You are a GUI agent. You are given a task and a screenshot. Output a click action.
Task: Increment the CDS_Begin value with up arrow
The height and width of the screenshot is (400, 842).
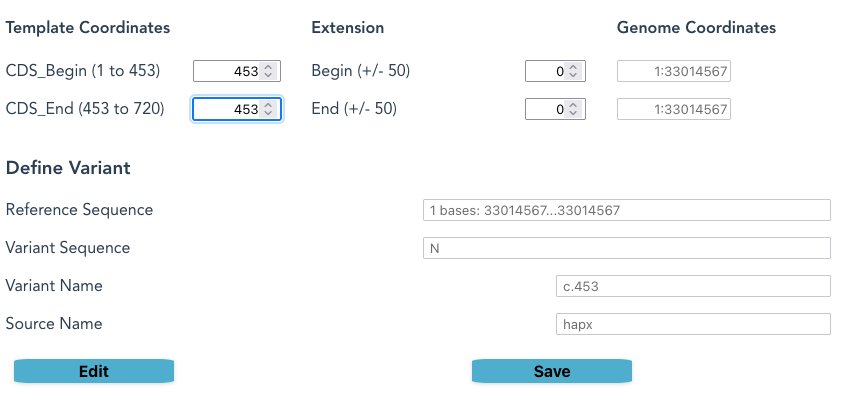268,67
